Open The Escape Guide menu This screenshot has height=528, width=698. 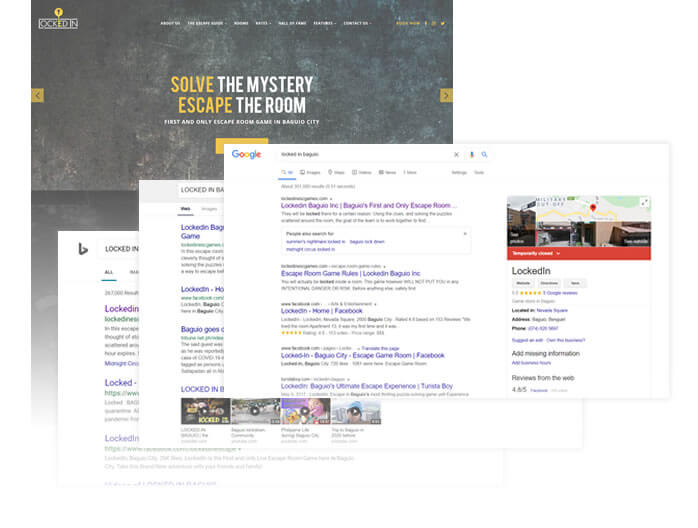pyautogui.click(x=207, y=23)
